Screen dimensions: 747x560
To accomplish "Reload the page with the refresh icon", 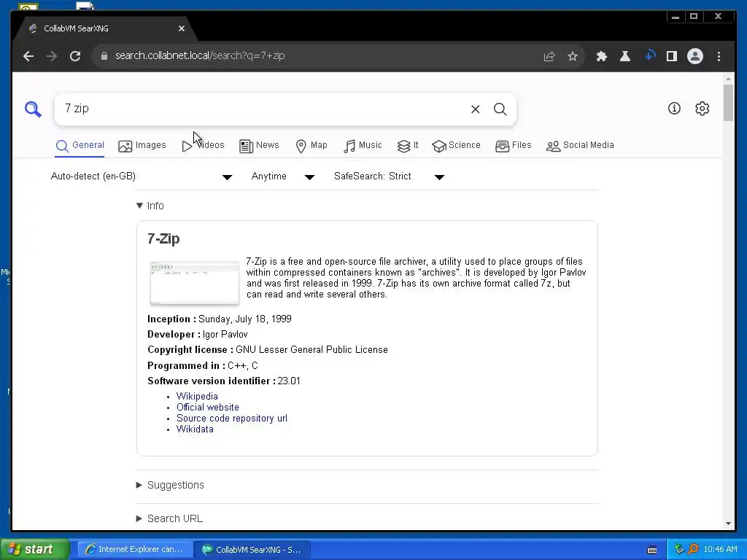I will [x=75, y=56].
